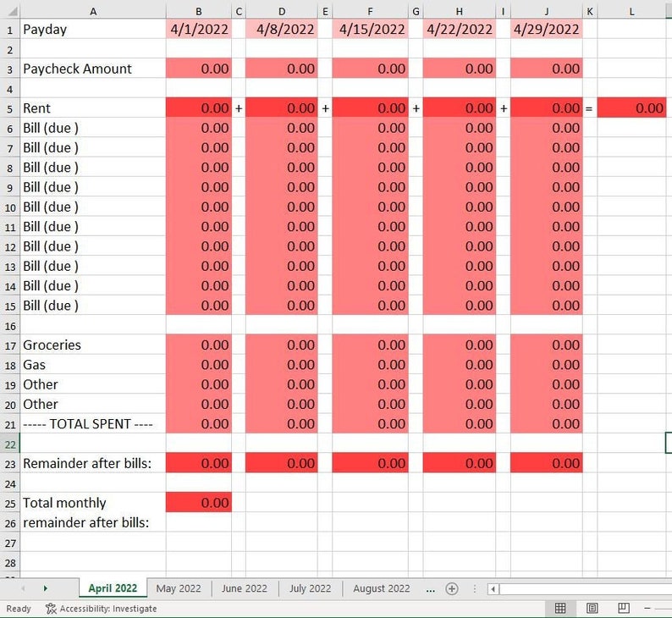Open the July 2022 sheet tab
Viewport: 672px width, 618px height.
coord(310,588)
